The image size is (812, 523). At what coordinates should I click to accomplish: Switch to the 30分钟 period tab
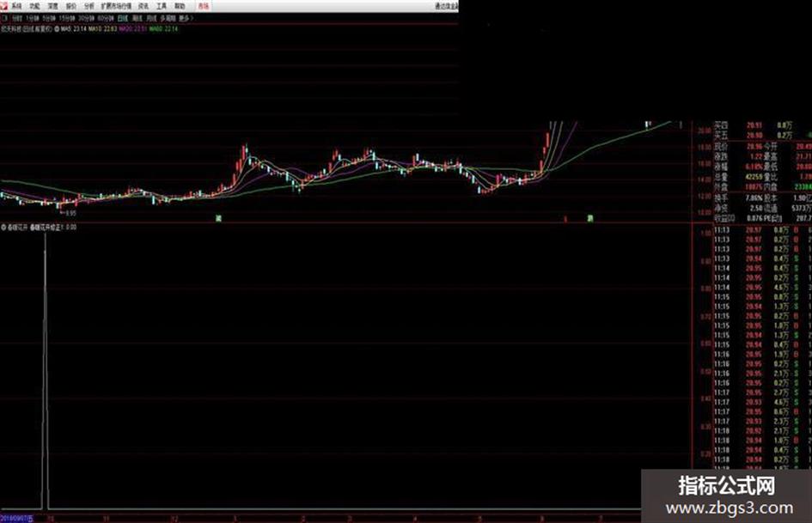(87, 18)
